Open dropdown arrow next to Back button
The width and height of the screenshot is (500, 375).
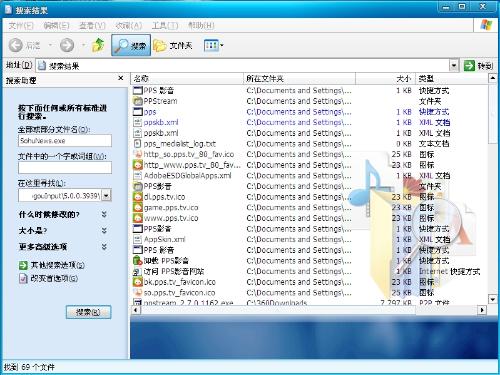50,45
